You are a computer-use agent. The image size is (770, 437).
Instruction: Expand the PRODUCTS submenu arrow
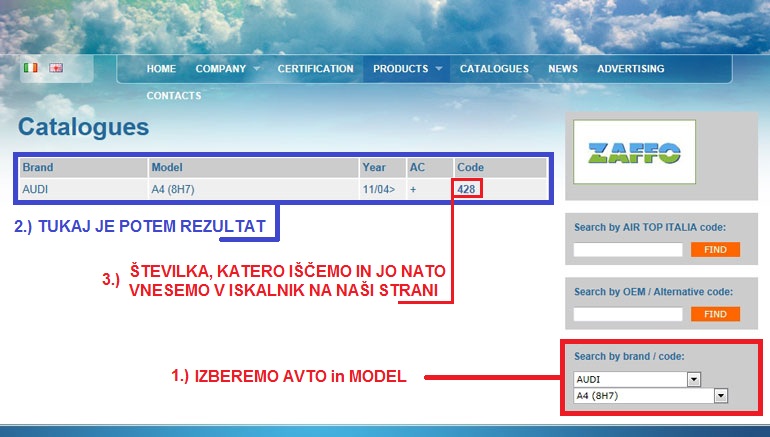pos(439,69)
